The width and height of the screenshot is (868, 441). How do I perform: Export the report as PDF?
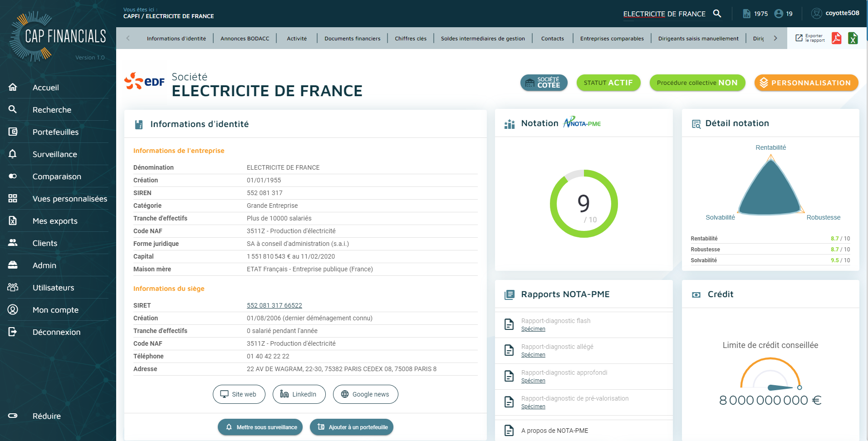point(836,38)
